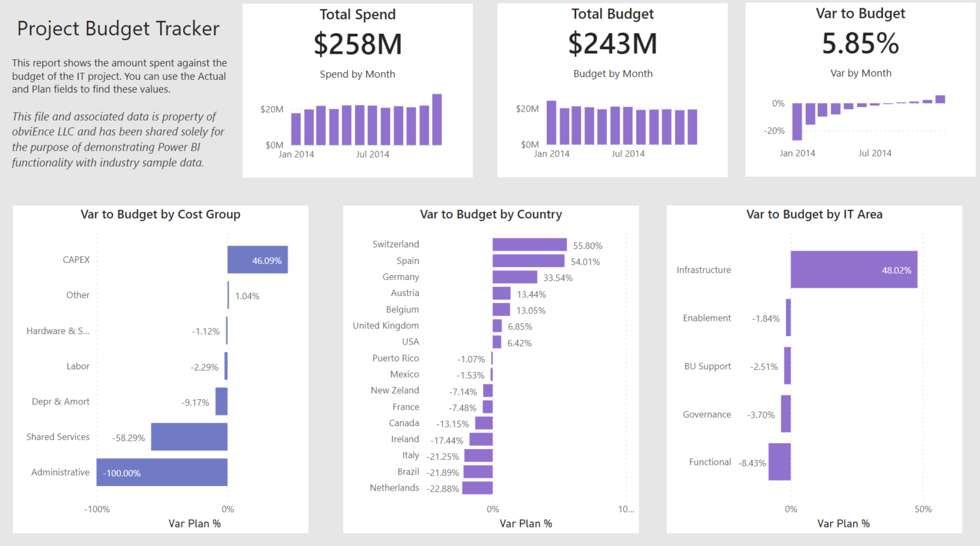Select the Governance bar in IT Area chart

pos(787,414)
